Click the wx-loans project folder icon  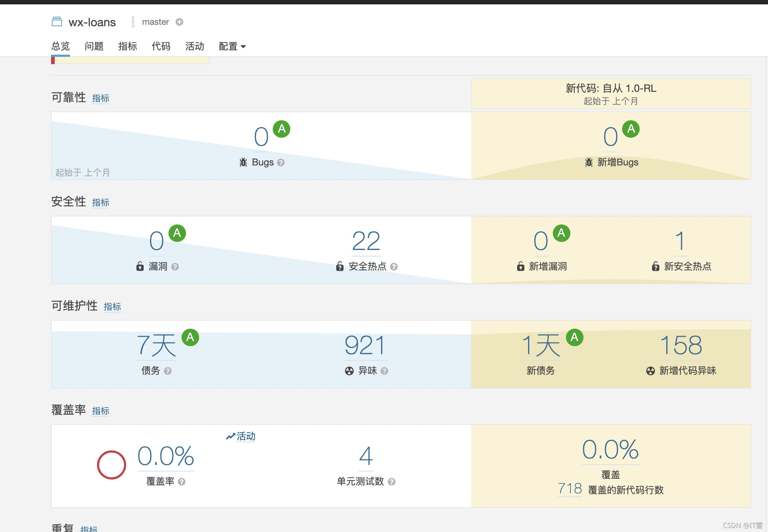point(57,22)
